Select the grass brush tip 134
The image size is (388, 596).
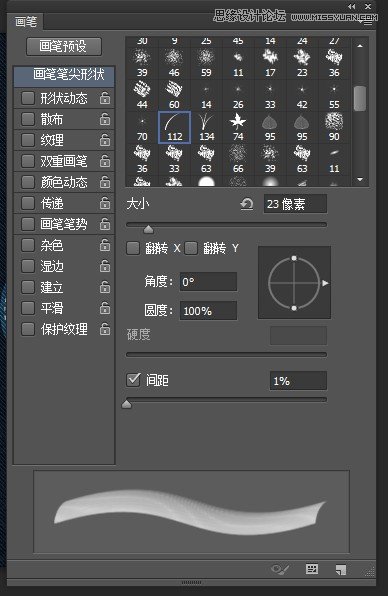coord(206,127)
